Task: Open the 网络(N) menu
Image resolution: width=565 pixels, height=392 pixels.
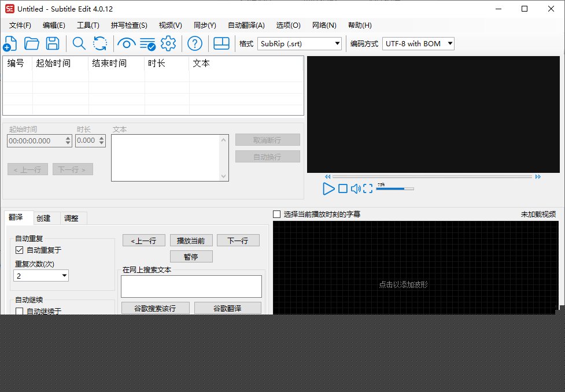Action: click(324, 25)
